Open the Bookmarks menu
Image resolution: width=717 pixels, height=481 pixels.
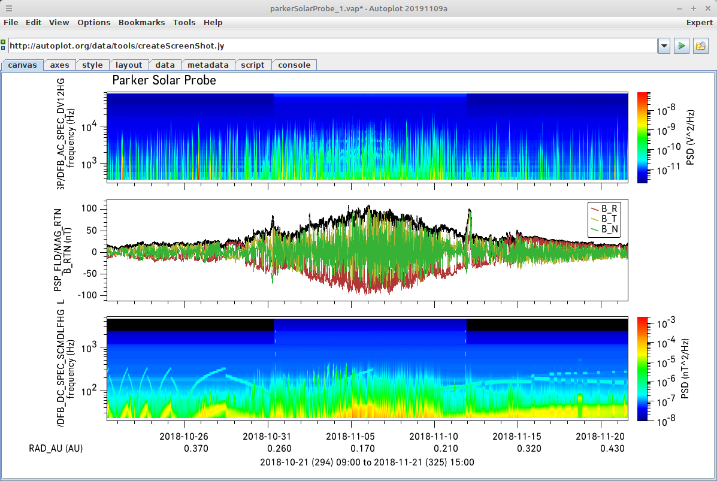coord(142,22)
